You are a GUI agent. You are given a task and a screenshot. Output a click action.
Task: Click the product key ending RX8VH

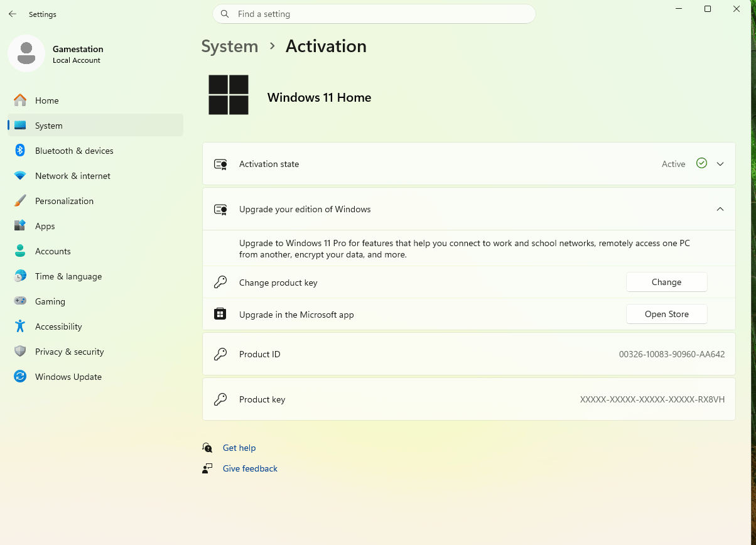pyautogui.click(x=652, y=399)
